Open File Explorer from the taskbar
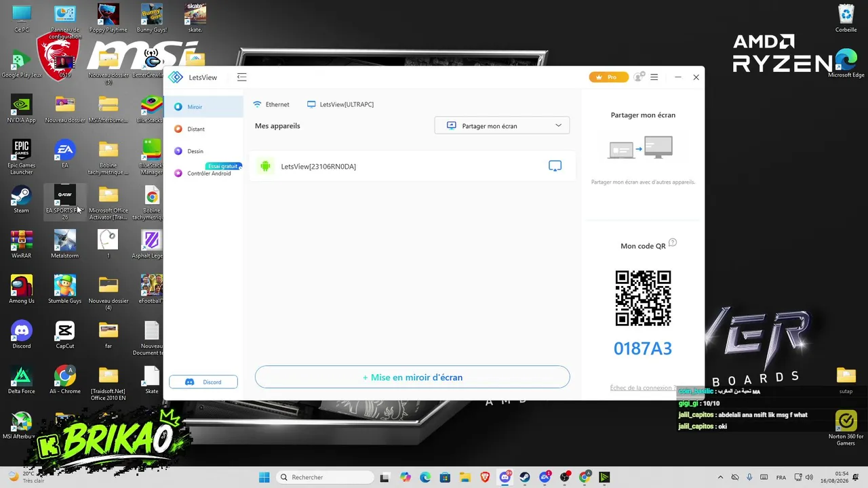 (465, 477)
